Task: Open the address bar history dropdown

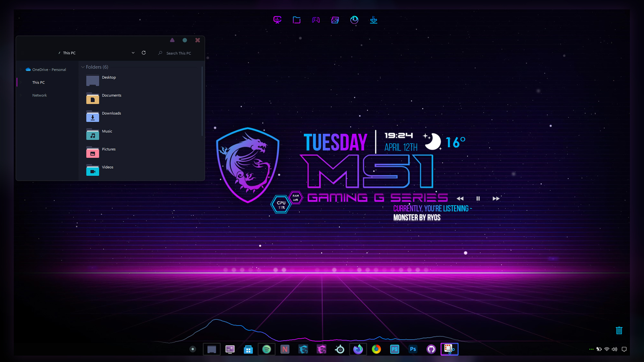Action: coord(133,53)
